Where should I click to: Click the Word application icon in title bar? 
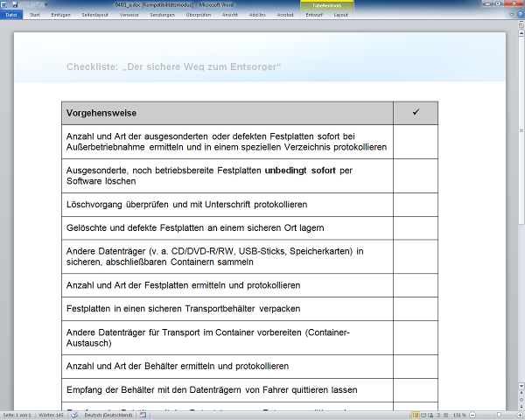pyautogui.click(x=4, y=5)
